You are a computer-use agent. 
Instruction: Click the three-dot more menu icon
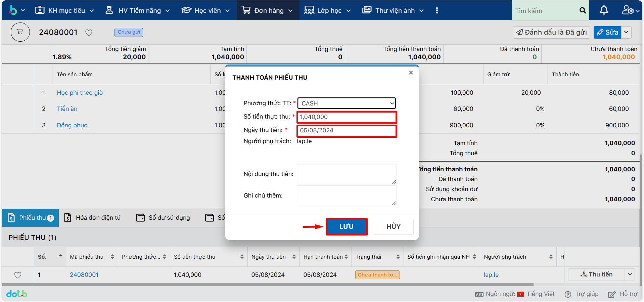(436, 10)
